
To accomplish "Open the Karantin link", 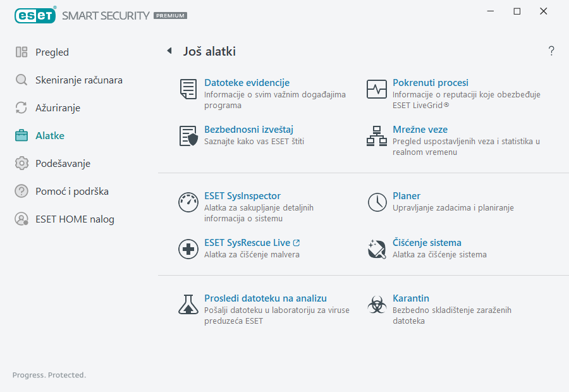I will tap(411, 298).
